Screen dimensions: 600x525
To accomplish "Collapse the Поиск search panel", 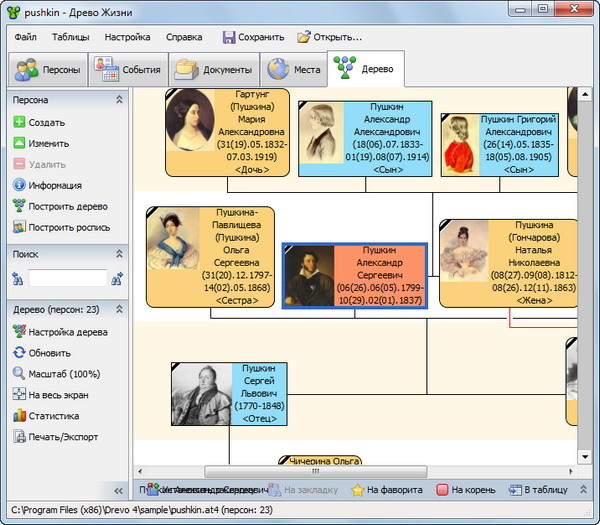I will pos(120,254).
